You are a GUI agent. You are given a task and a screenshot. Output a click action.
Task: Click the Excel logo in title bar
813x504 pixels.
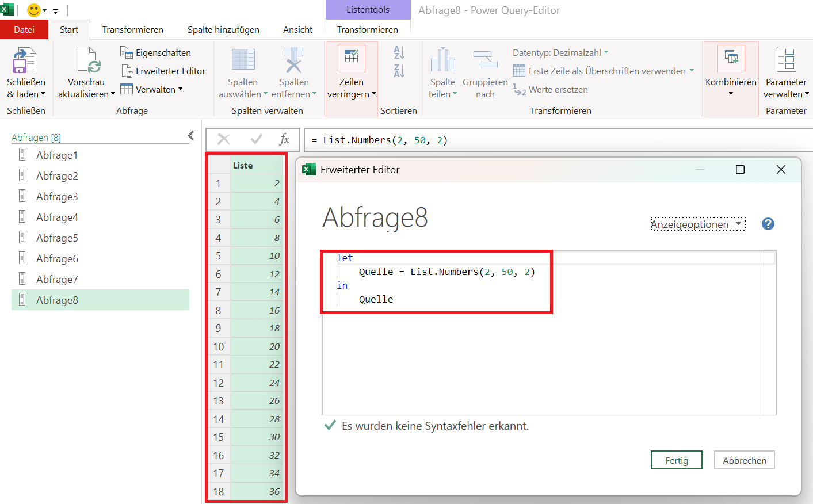tap(6, 10)
